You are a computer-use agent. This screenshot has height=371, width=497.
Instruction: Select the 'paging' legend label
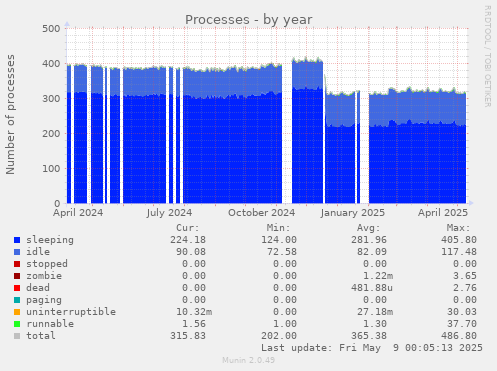click(44, 300)
